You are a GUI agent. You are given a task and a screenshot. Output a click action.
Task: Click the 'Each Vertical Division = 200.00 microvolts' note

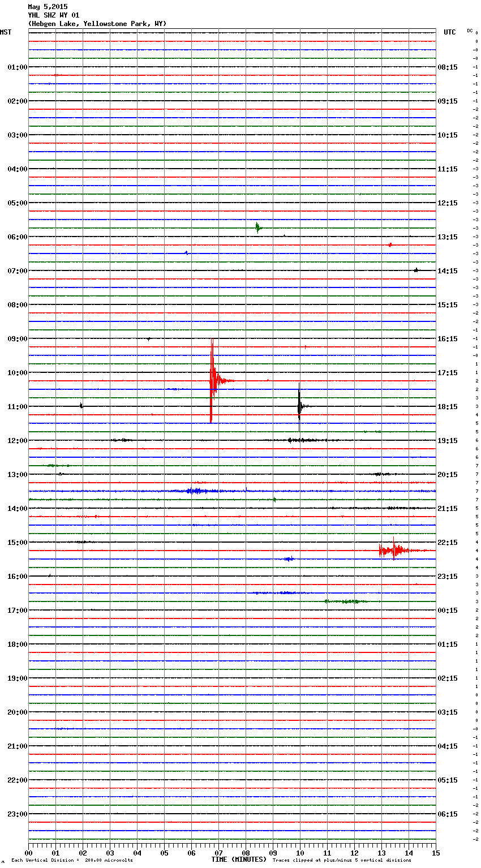[x=72, y=860]
